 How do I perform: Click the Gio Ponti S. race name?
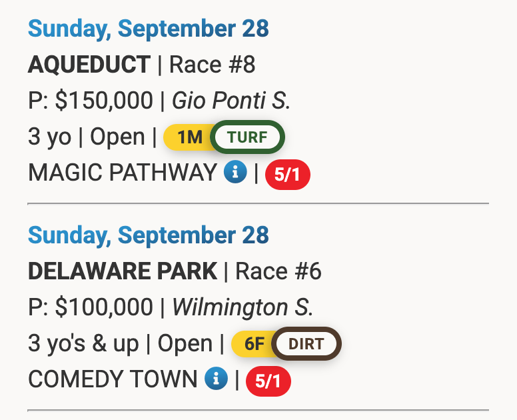(231, 101)
